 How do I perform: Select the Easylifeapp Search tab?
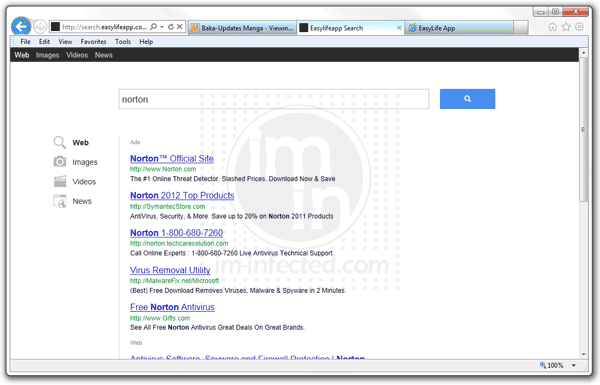(x=351, y=28)
